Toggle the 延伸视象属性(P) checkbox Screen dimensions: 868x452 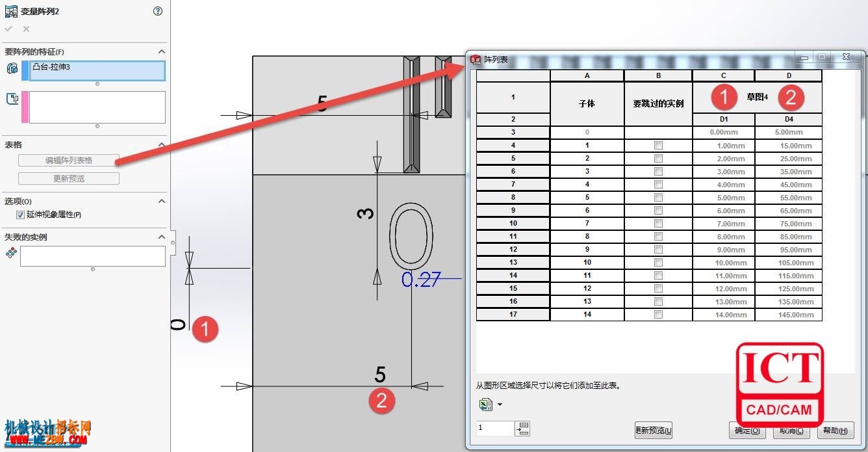click(21, 215)
